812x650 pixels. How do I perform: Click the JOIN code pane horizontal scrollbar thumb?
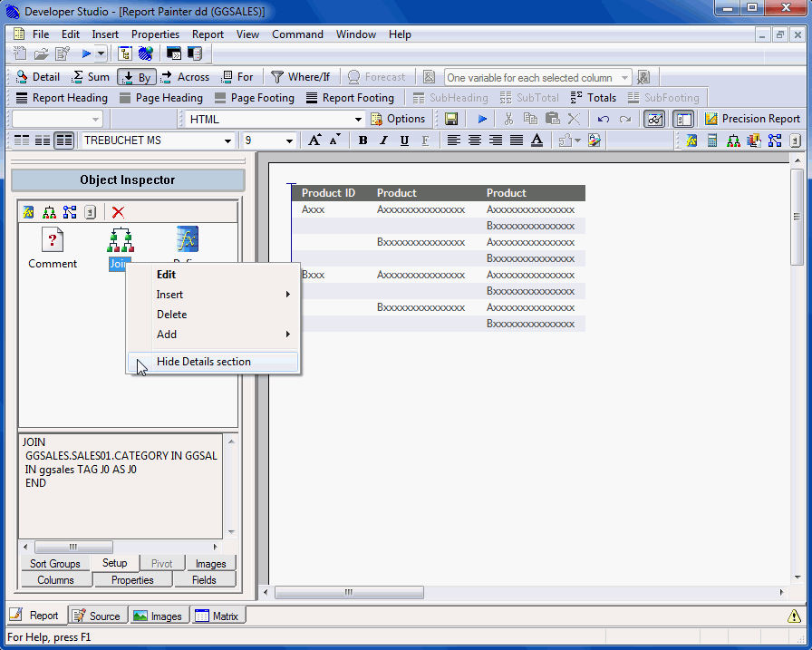(73, 547)
